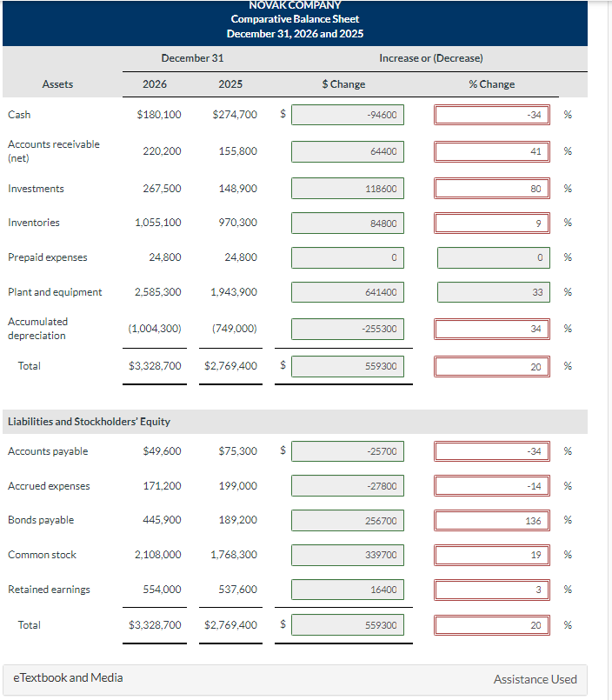This screenshot has height=700, width=612.
Task: Click Common stock $ Change field
Action: 347,555
